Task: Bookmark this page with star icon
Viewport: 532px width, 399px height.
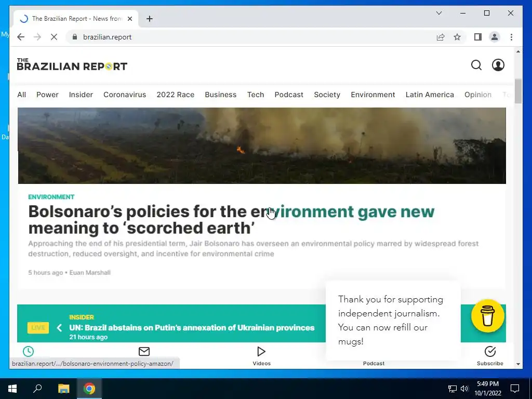Action: [x=457, y=37]
